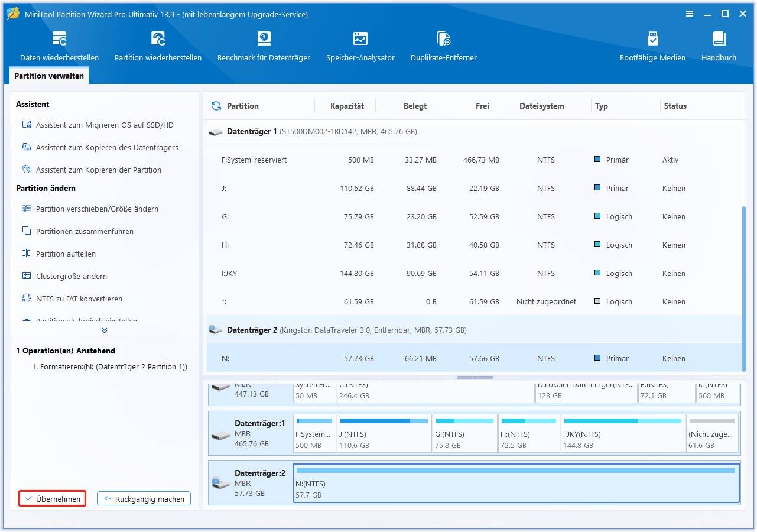
Task: Select G:(NTFS) block in disk map
Action: 464,433
